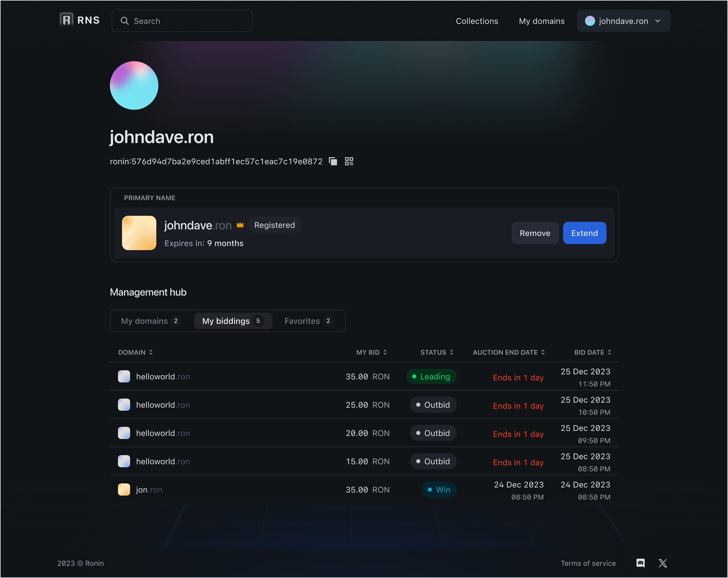Open X (Twitter) link in footer

[663, 563]
